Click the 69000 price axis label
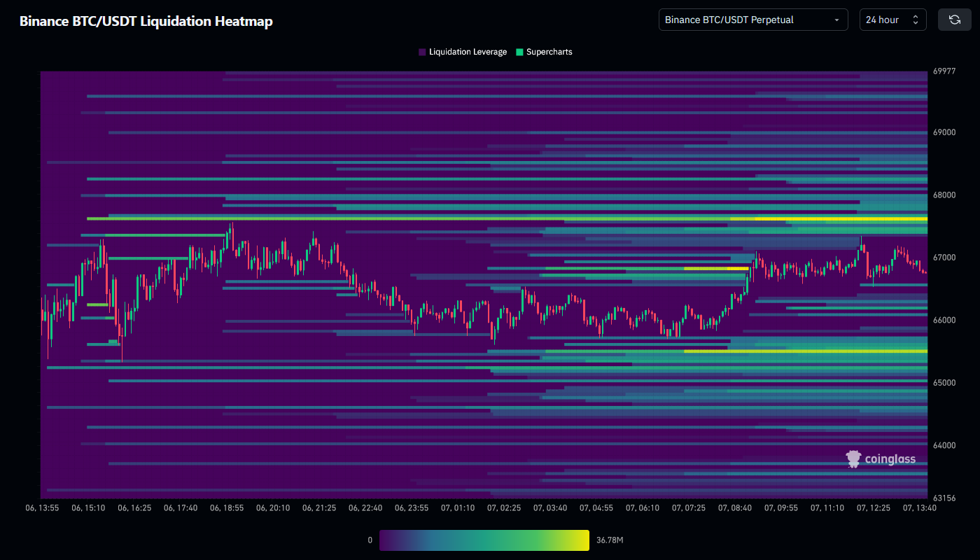 click(944, 132)
